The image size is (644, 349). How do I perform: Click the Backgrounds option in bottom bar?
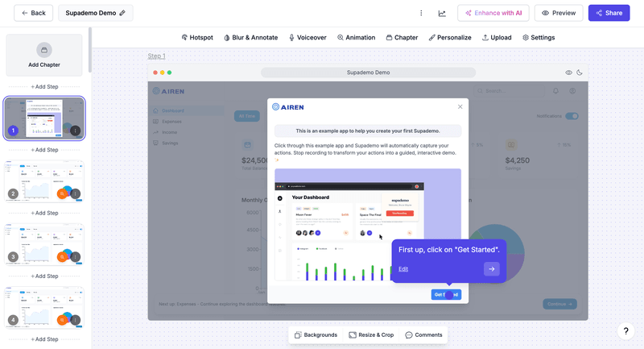pos(316,334)
